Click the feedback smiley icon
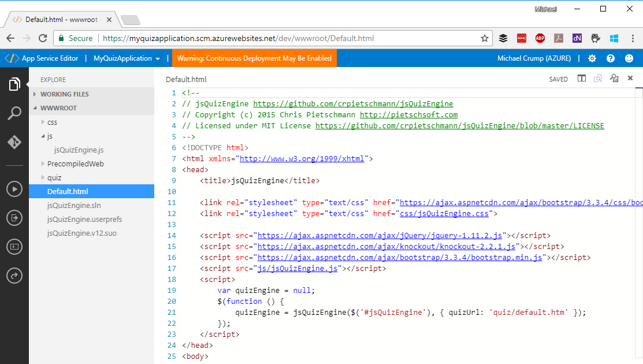643x364 pixels. pyautogui.click(x=629, y=58)
